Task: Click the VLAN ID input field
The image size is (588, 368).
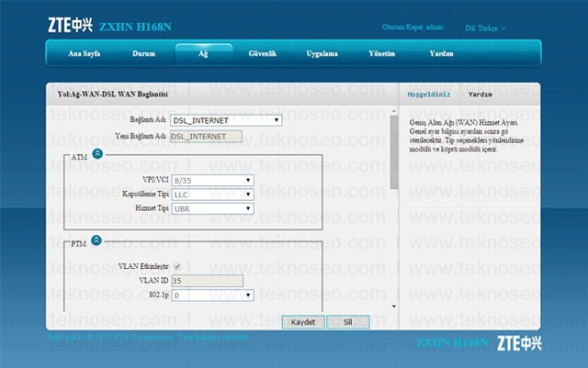Action: (x=207, y=281)
